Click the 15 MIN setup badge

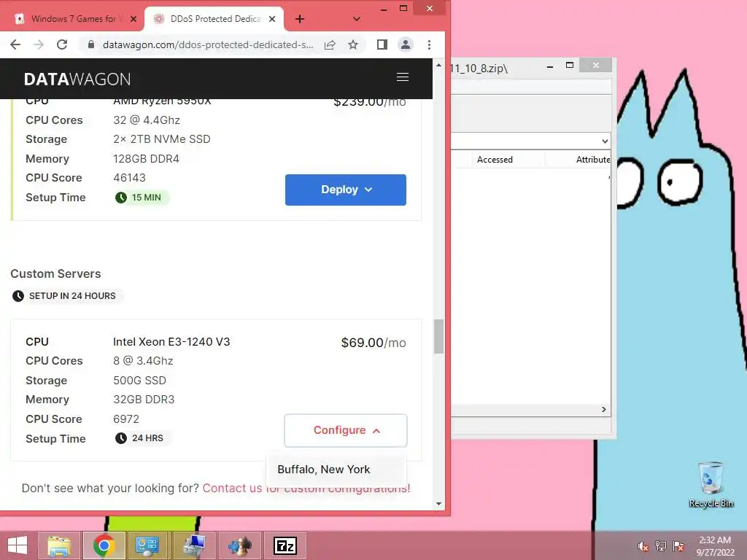[x=142, y=198]
